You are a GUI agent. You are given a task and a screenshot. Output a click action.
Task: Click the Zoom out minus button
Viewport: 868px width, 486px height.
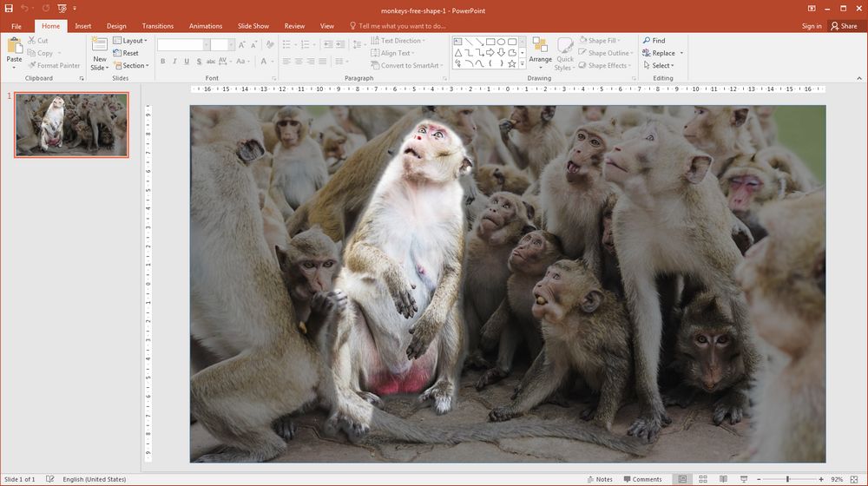click(759, 479)
